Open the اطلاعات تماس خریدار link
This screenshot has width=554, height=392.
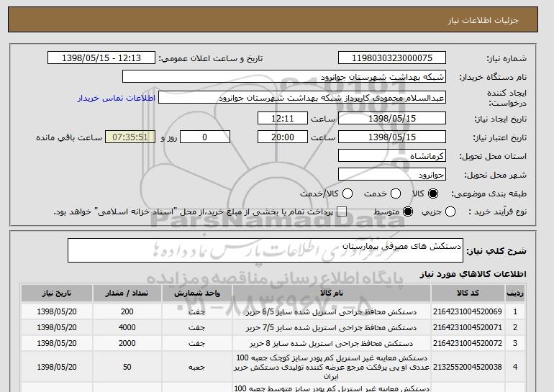[117, 98]
